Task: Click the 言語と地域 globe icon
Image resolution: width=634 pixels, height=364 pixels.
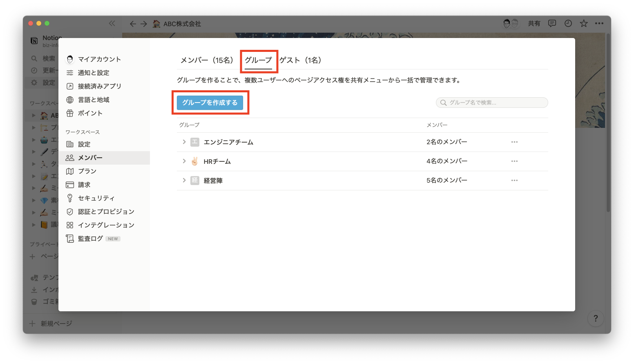Action: [x=70, y=100]
